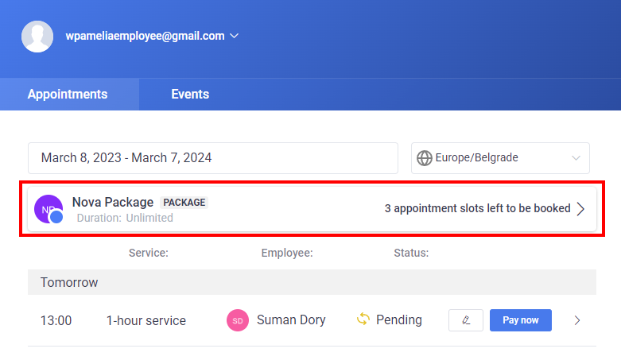Viewport: 621px width, 364px height.
Task: Click the employee name Suman Dory
Action: pos(291,320)
